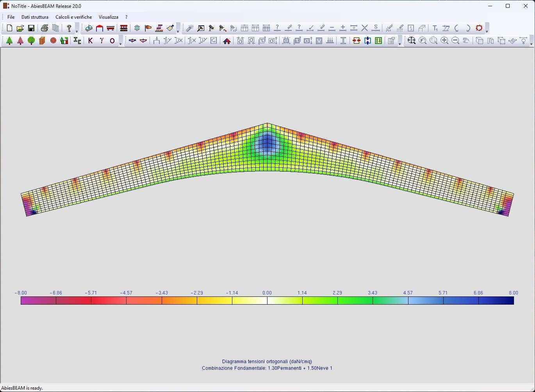535x392 pixels.
Task: Select the green conifer tree icon
Action: pos(9,41)
